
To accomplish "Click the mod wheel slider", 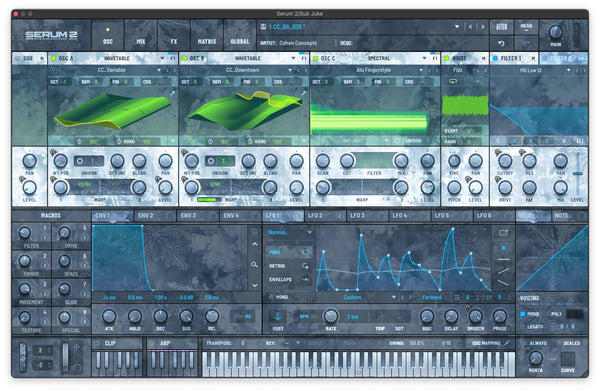I will click(x=65, y=357).
